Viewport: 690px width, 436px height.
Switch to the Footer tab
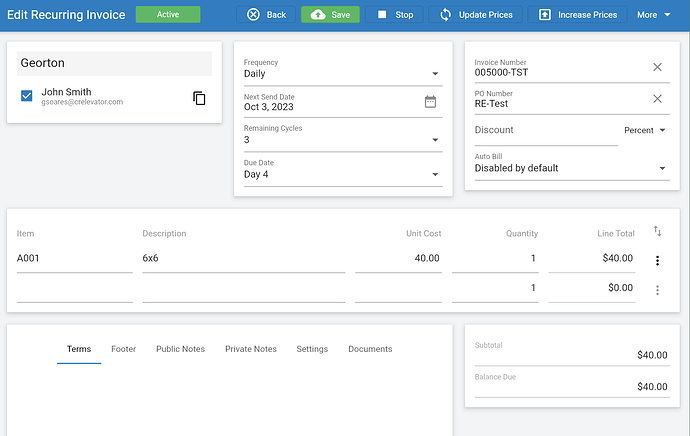point(123,349)
